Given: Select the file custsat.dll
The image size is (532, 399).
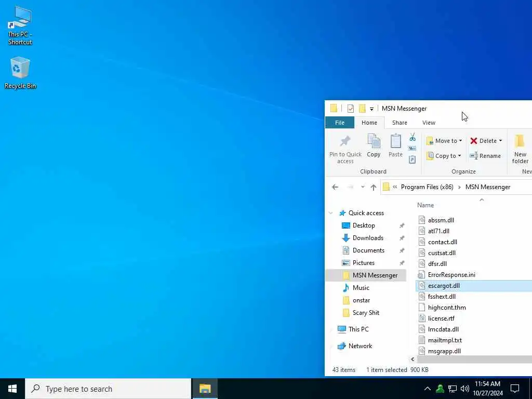Looking at the screenshot, I should click(x=442, y=253).
